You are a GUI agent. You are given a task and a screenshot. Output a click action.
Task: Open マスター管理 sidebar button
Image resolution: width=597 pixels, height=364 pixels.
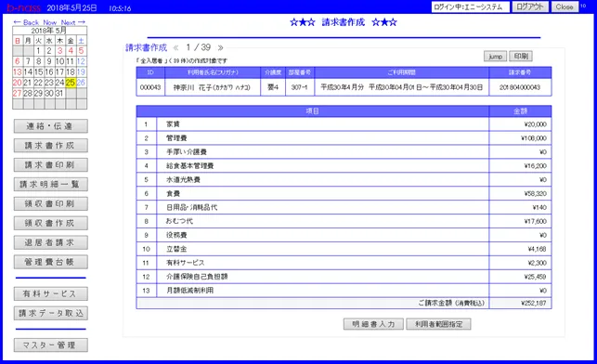51,345
